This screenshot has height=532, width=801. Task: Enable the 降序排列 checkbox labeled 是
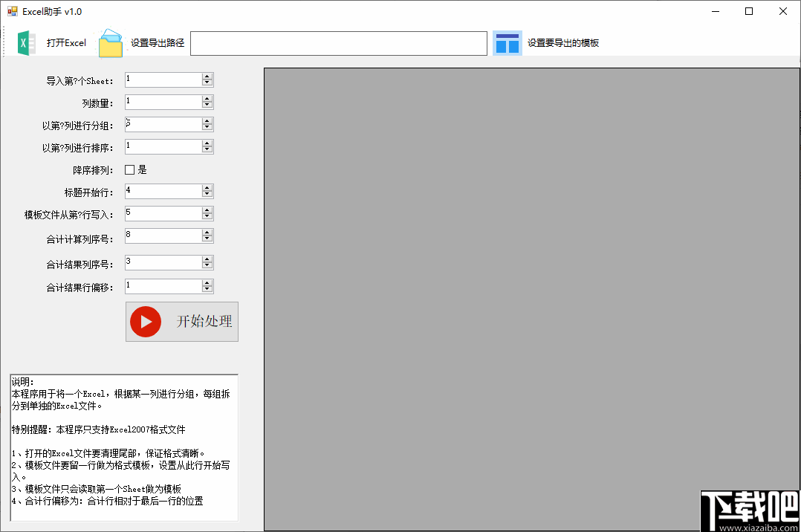click(129, 169)
